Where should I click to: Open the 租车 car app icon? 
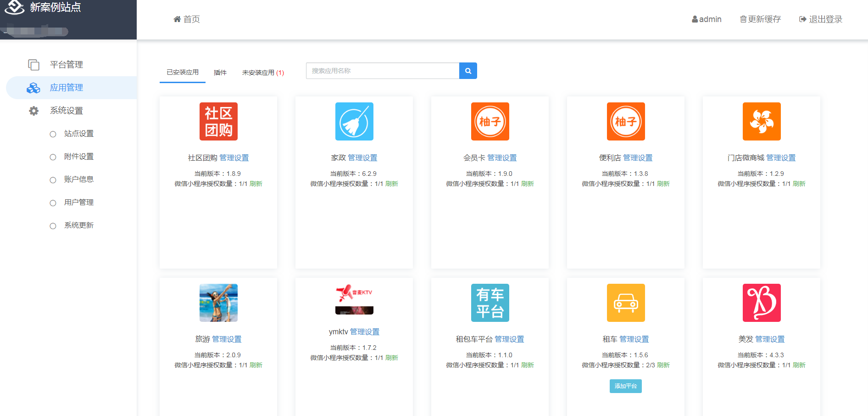pyautogui.click(x=626, y=303)
